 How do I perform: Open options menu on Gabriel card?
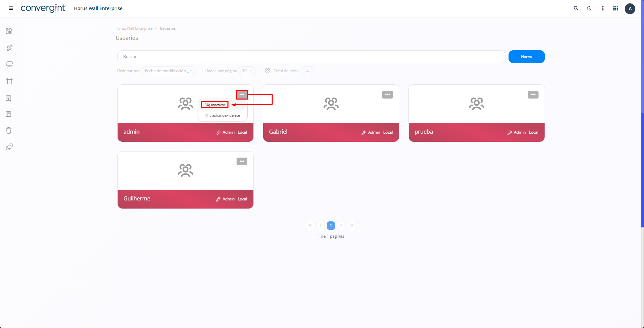387,94
